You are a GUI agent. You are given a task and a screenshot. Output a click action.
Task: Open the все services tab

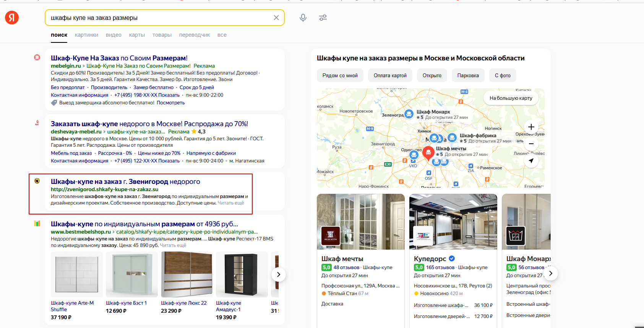(x=222, y=35)
